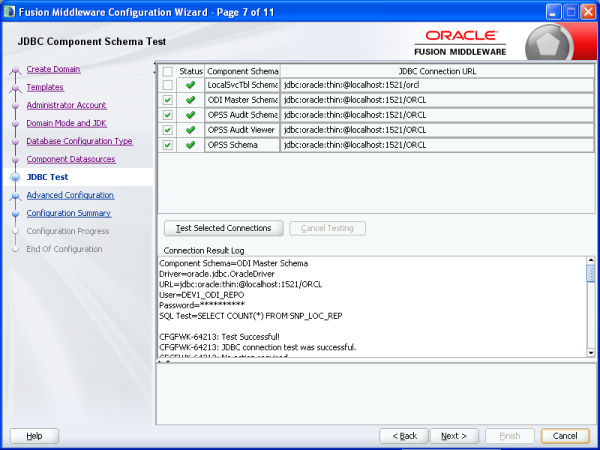Click the Create Domain step marker icon
The width and height of the screenshot is (600, 450).
[14, 70]
